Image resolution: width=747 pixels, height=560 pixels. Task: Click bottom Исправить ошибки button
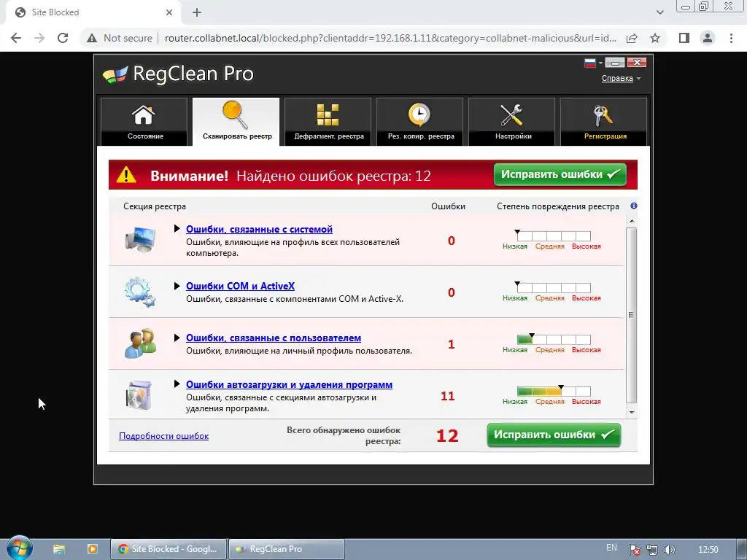pos(554,435)
